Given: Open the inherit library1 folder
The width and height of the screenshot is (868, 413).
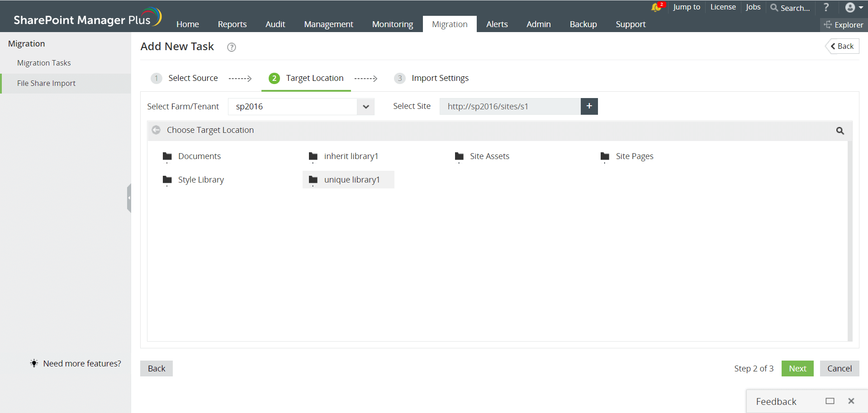Looking at the screenshot, I should [x=351, y=156].
